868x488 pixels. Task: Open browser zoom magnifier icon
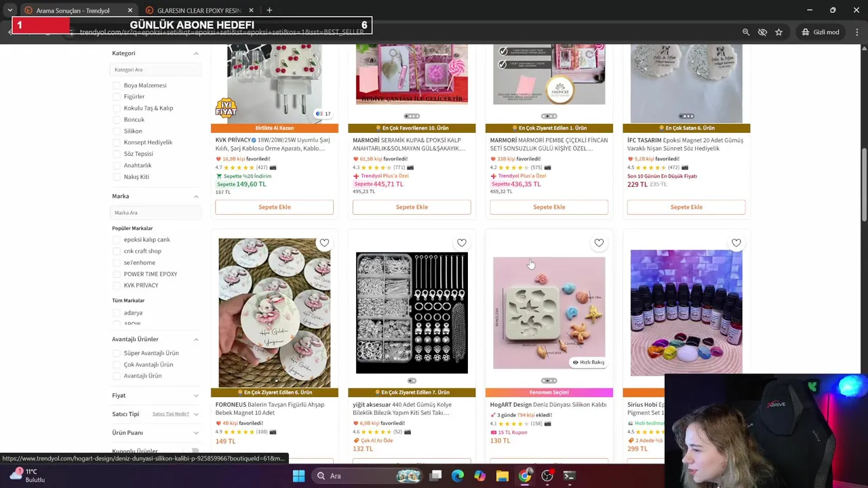coord(746,32)
